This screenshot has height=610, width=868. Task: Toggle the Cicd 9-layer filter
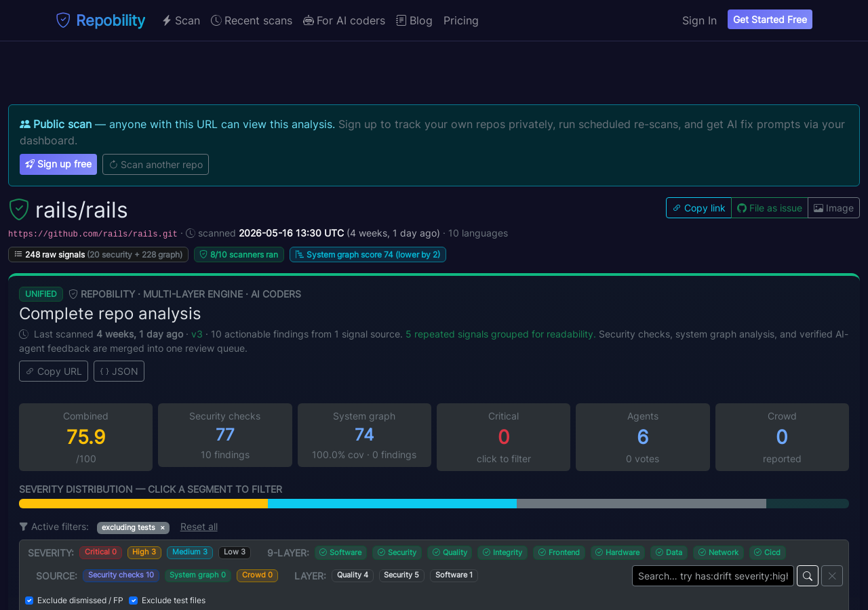coord(768,552)
